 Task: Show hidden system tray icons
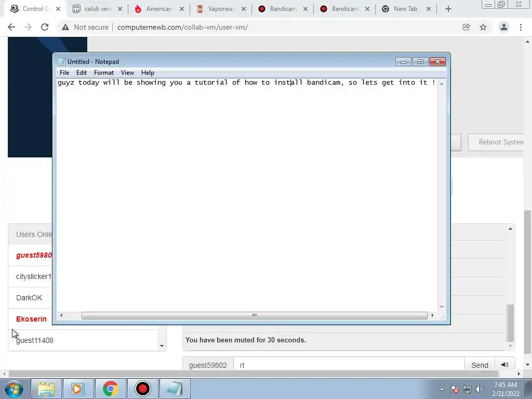pos(442,389)
